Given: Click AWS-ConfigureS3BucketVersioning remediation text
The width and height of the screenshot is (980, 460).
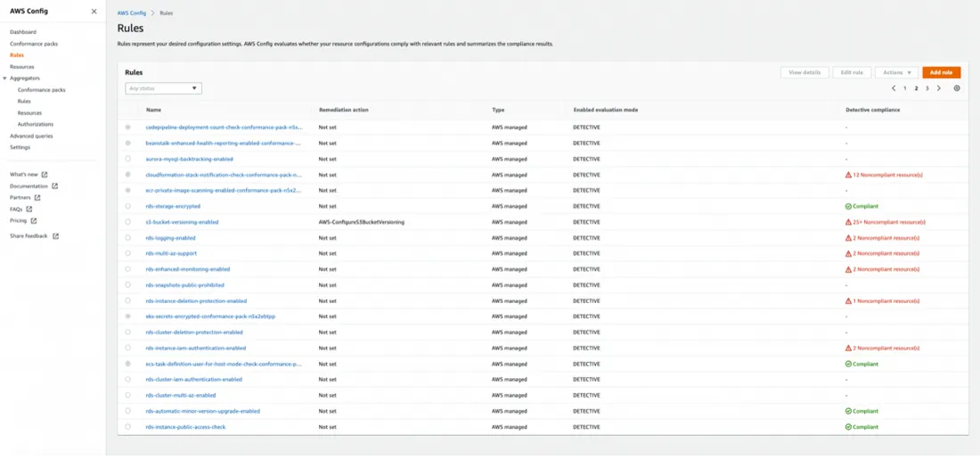Looking at the screenshot, I should tap(362, 222).
